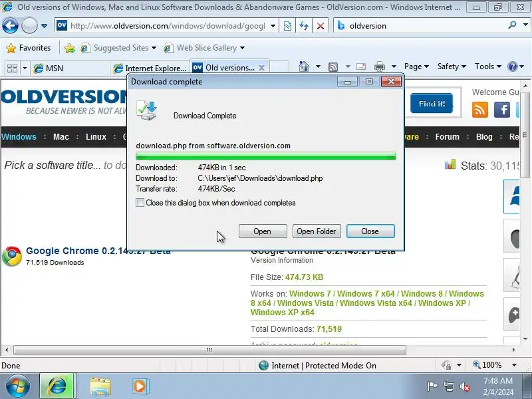This screenshot has width=532, height=399.
Task: Open the Tools menu
Action: point(488,66)
